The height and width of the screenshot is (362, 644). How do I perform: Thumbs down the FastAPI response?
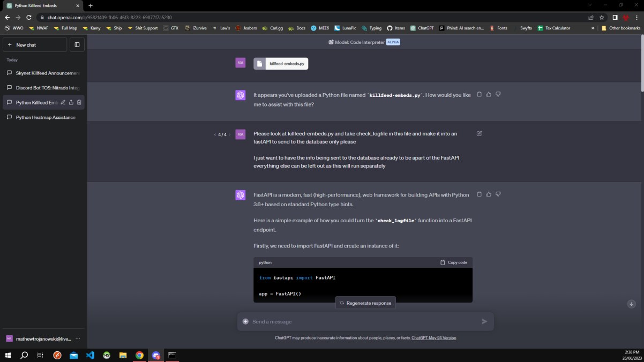[x=498, y=194]
